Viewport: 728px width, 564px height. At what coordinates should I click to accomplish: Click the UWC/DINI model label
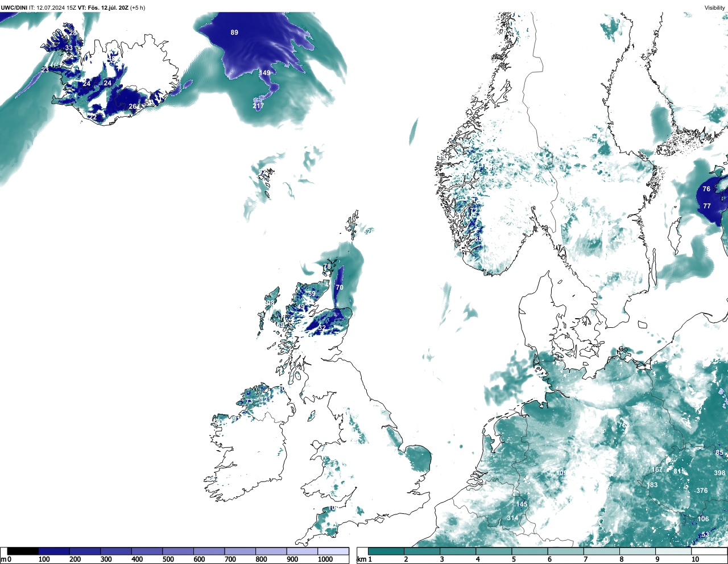tap(14, 7)
